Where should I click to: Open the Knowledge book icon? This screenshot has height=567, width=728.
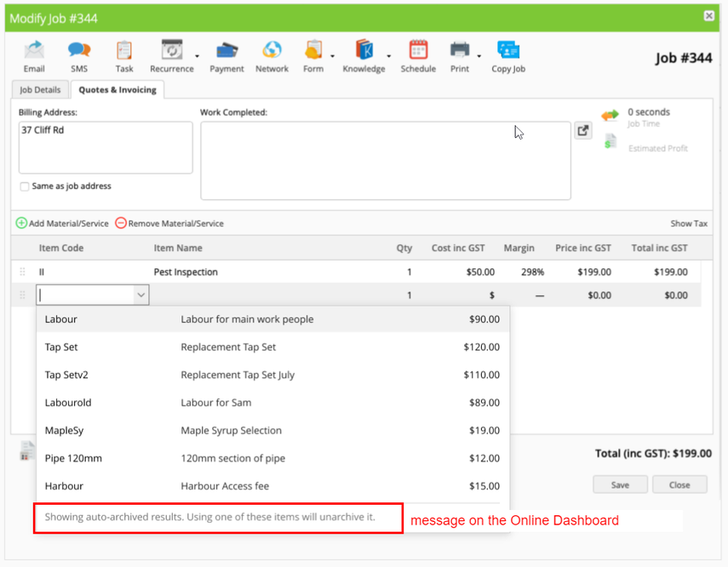tap(364, 49)
